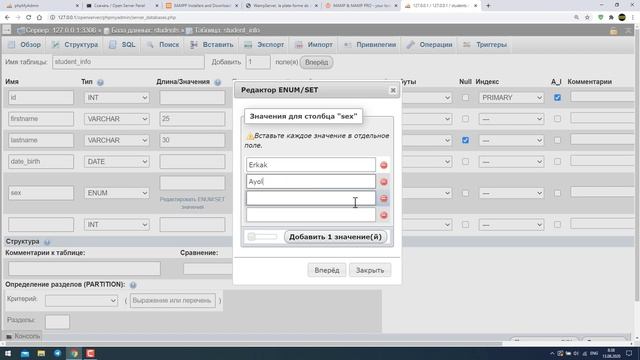Open the Структура tab
The width and height of the screenshot is (640, 360).
coord(75,45)
